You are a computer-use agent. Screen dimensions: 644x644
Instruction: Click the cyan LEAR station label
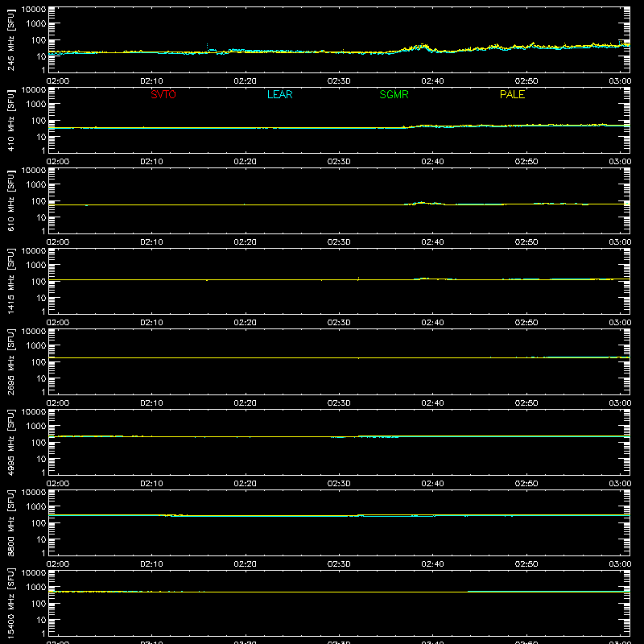click(x=279, y=94)
